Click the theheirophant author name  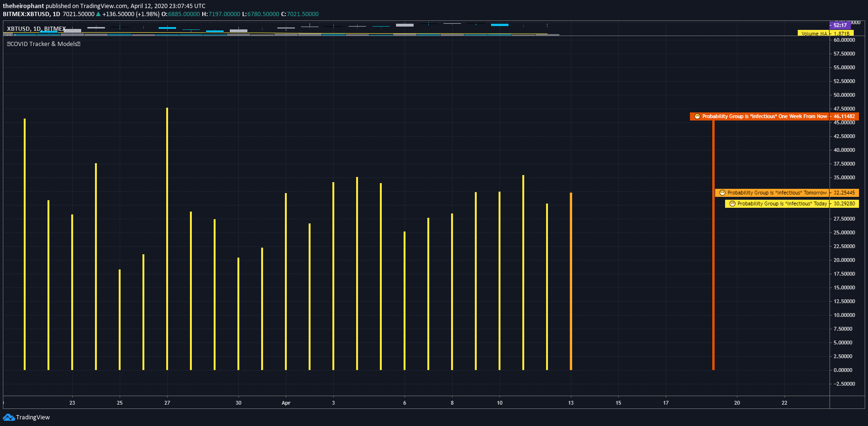(23, 6)
